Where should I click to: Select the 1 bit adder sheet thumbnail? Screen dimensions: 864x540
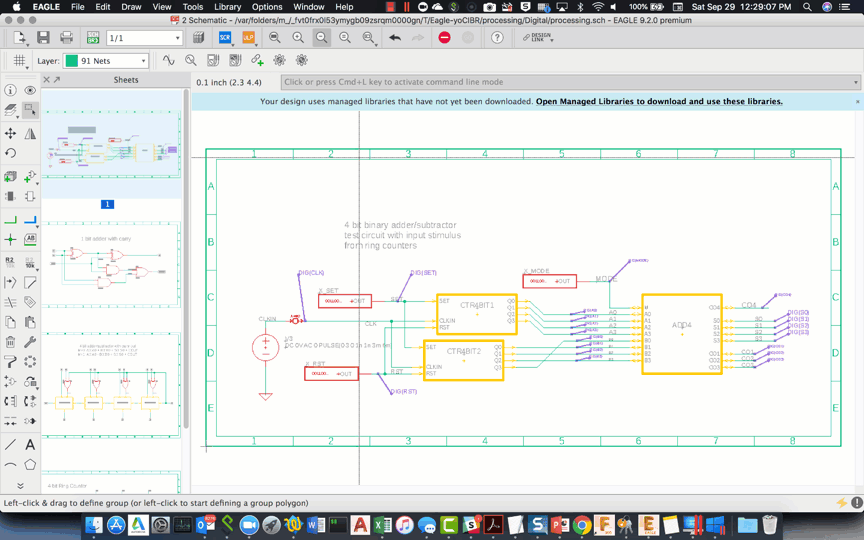[x=110, y=265]
